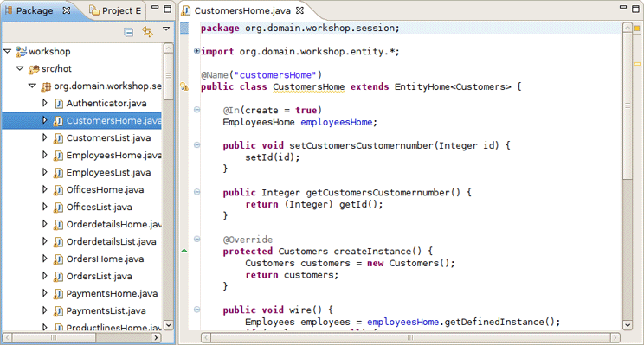
Task: Click the EmployeesList.java file icon
Action: point(58,172)
